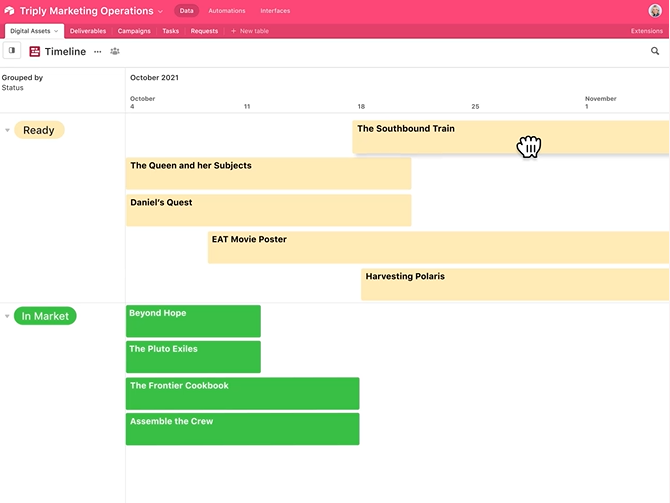Image resolution: width=670 pixels, height=503 pixels.
Task: Toggle the views sidebar panel
Action: coord(12,51)
